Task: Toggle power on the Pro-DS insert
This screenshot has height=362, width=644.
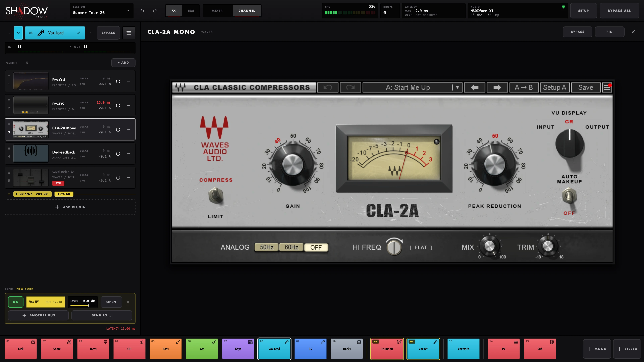Action: pos(118,105)
